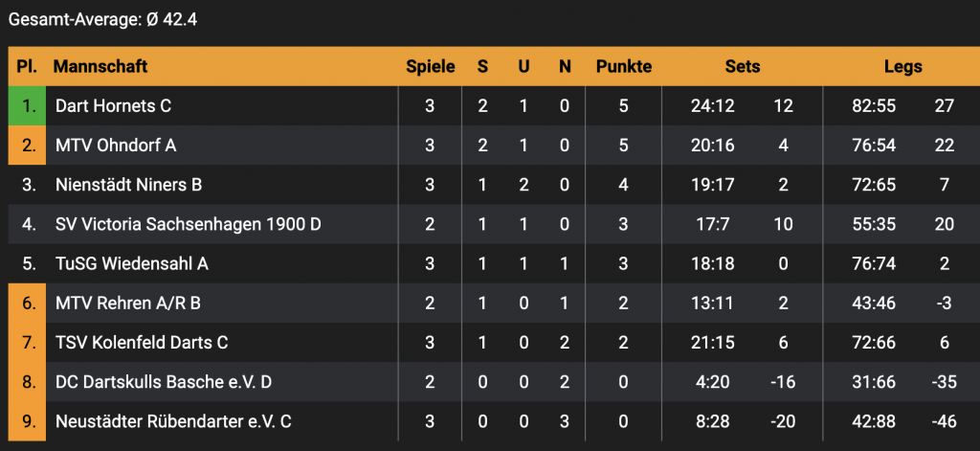Click the orange second-place position cell

point(27,146)
